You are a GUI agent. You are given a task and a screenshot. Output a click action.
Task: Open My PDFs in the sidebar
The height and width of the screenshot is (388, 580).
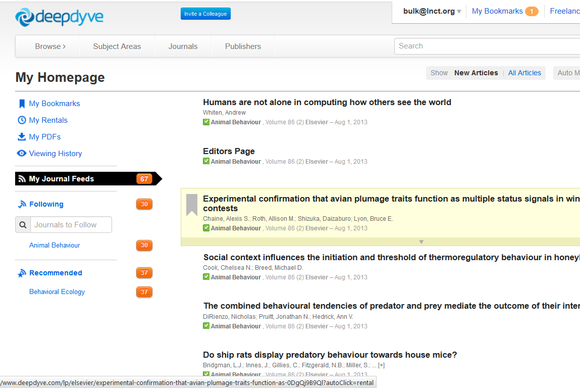(45, 137)
